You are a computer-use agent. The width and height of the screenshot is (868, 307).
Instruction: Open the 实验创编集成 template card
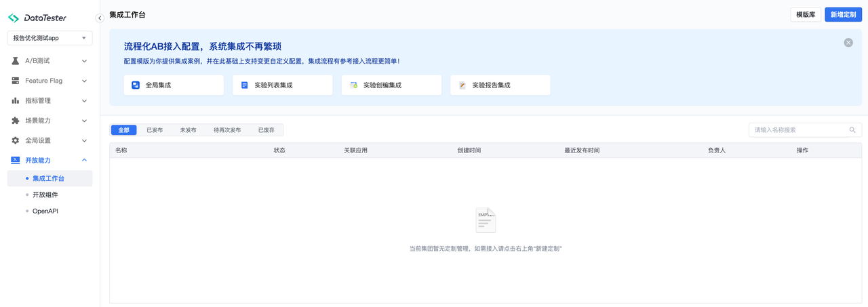coord(391,85)
